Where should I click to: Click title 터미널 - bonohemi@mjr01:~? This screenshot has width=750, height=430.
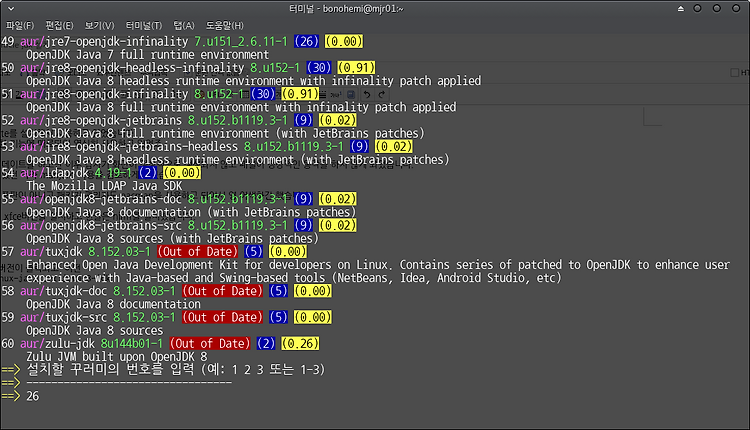346,9
